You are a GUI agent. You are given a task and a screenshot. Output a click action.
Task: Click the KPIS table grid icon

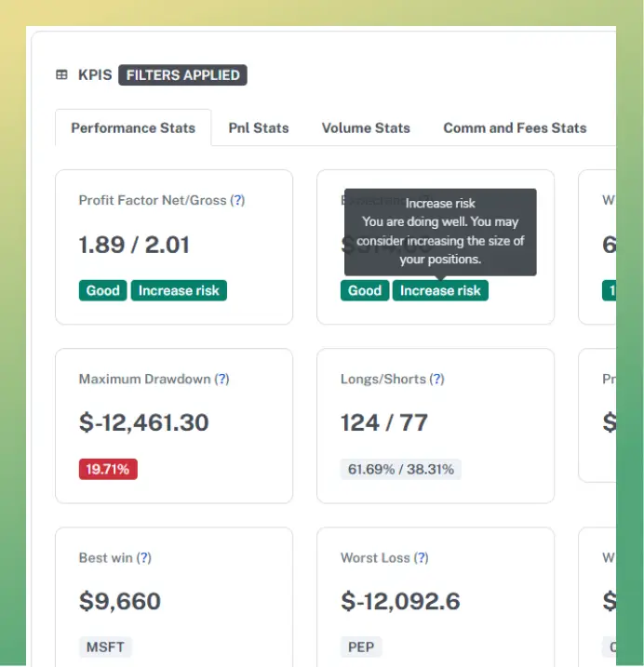(x=61, y=74)
